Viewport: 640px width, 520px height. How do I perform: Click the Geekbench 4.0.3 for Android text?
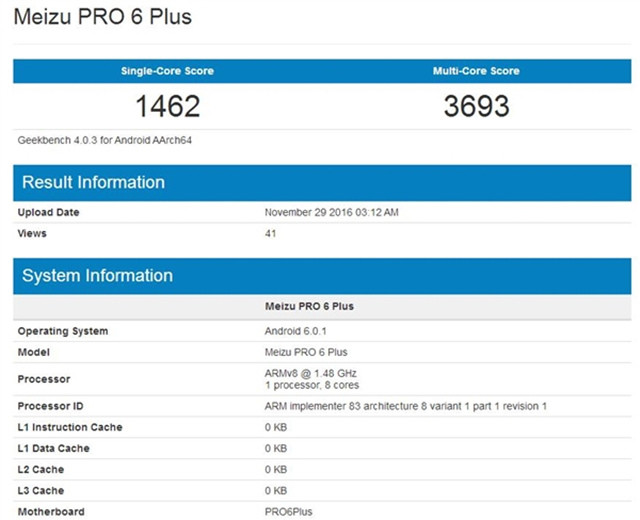coord(105,140)
